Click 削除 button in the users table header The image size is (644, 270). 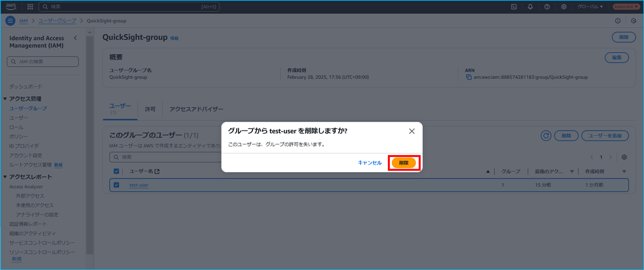(x=566, y=136)
